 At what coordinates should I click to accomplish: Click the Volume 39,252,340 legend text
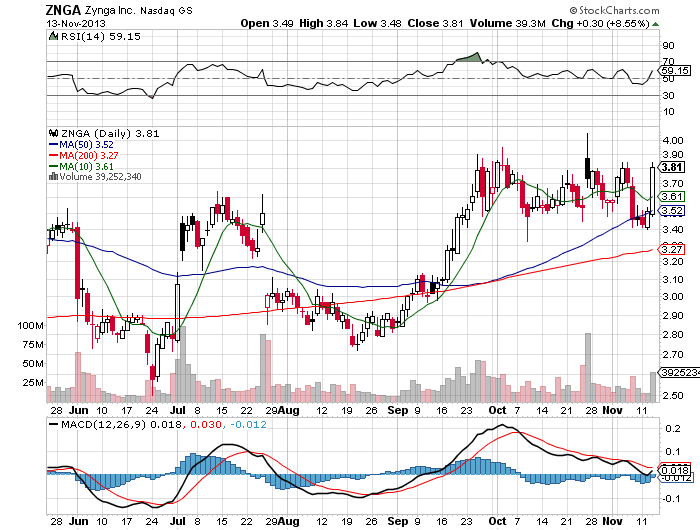100,176
